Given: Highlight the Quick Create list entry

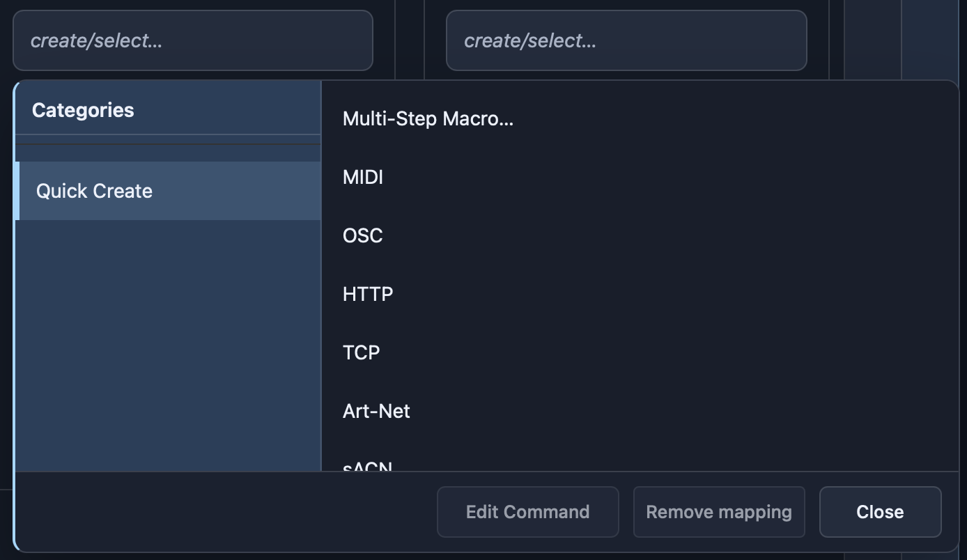Looking at the screenshot, I should (94, 191).
